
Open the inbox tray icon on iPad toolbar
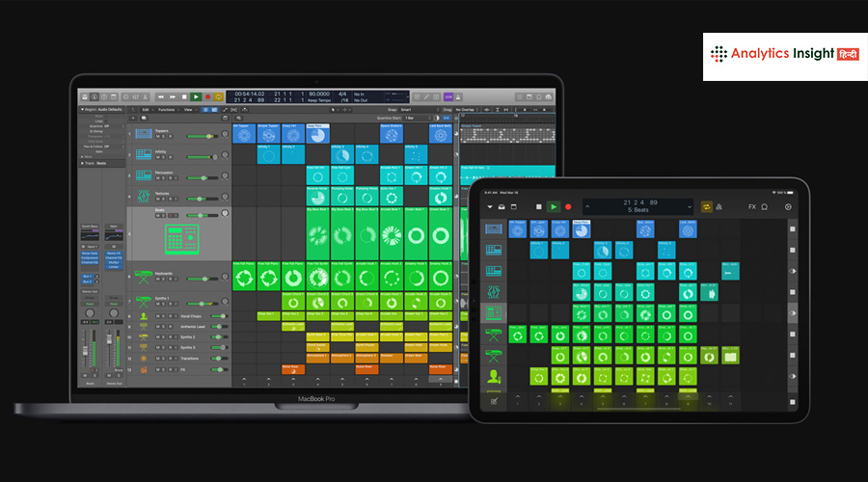502,207
